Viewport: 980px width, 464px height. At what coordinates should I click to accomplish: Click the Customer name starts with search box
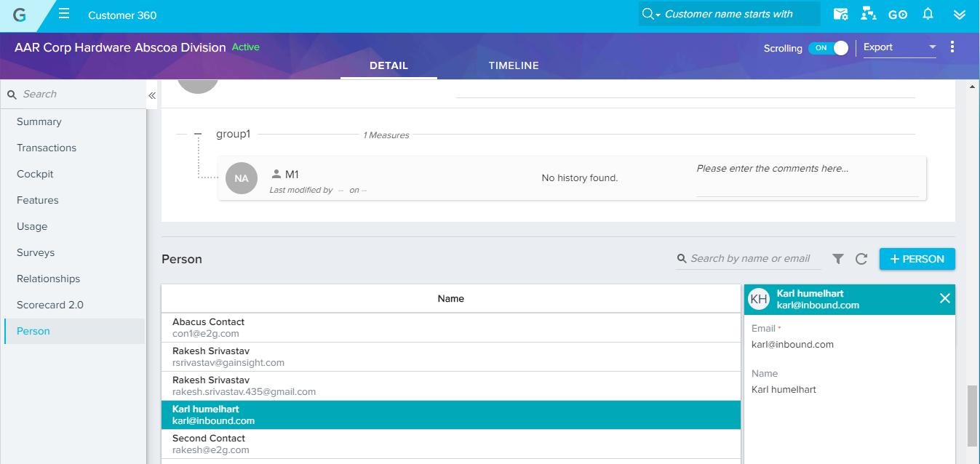coord(729,14)
